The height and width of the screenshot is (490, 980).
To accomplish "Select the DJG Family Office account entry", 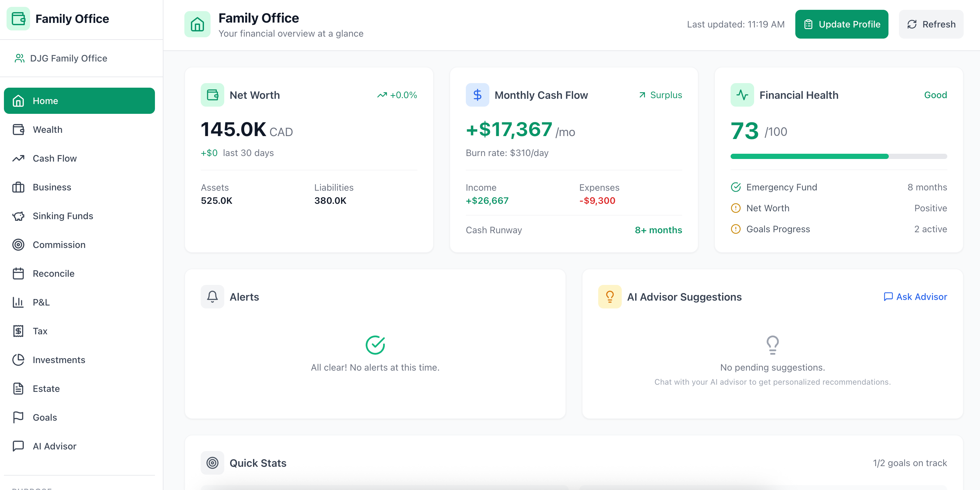I will tap(68, 58).
